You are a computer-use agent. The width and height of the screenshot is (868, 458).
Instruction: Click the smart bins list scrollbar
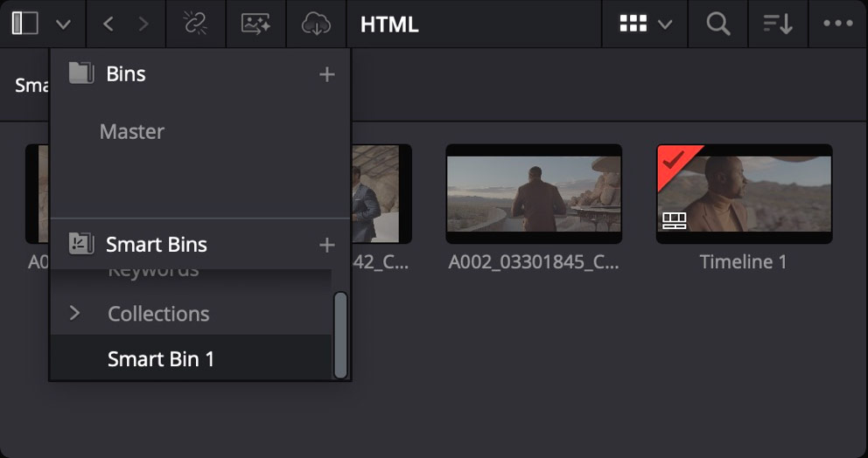pyautogui.click(x=341, y=335)
